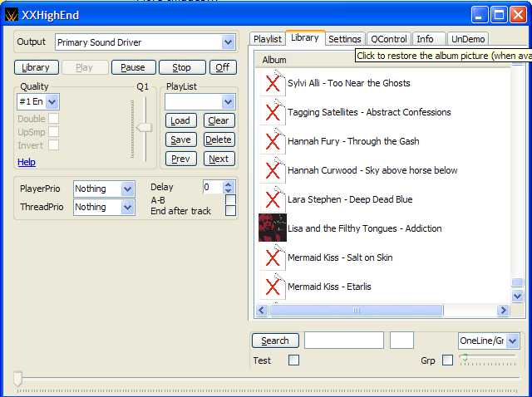Load a playlist with Load button
Viewport: 532px width, 397px height.
181,120
